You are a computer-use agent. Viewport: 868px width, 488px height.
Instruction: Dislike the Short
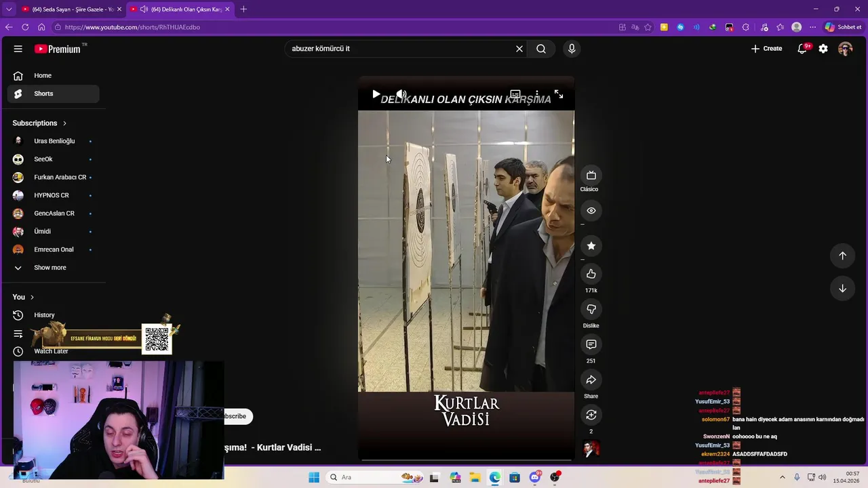591,309
